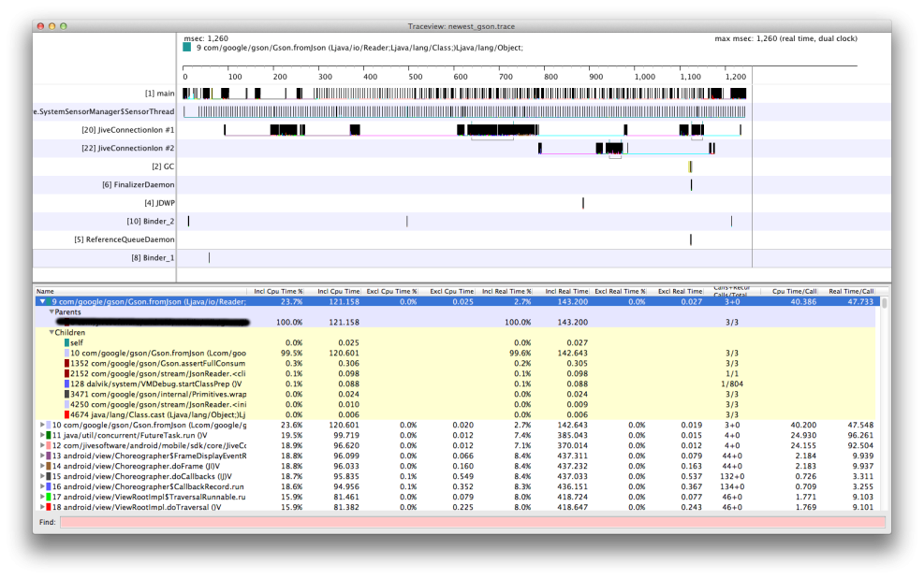Click the red color icon for Class.cast
Viewport: 924px width, 579px height.
point(66,414)
